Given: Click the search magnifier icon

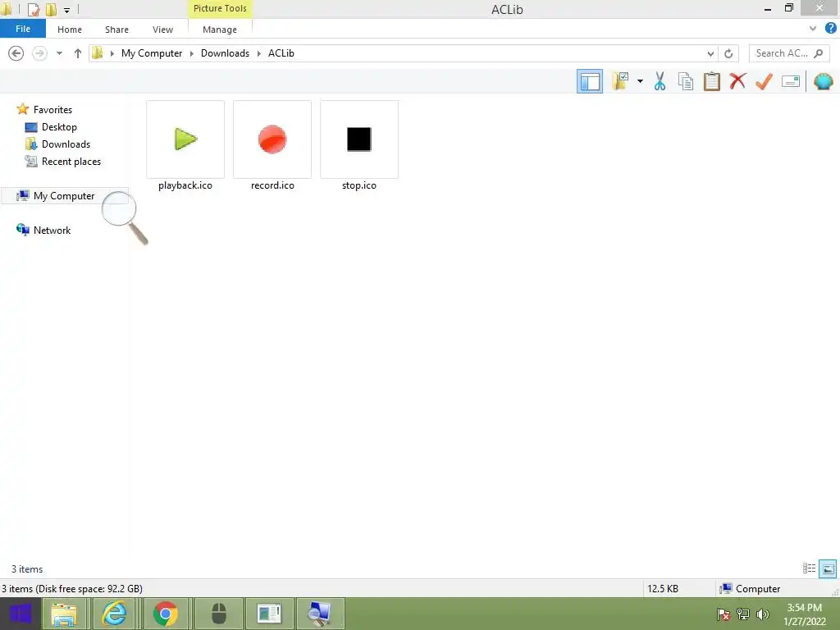Looking at the screenshot, I should [818, 53].
